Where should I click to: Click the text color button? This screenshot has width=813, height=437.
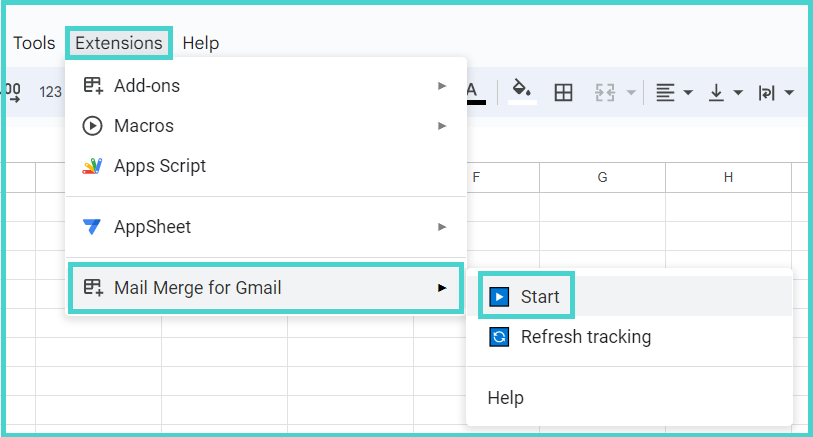pyautogui.click(x=476, y=93)
